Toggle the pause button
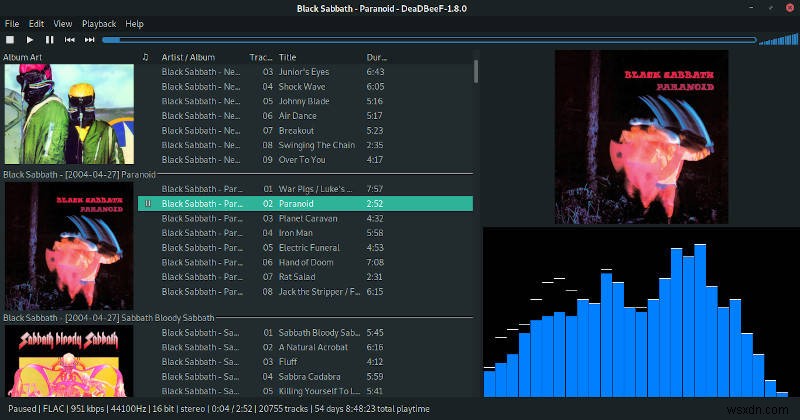800x420 pixels. pos(49,40)
